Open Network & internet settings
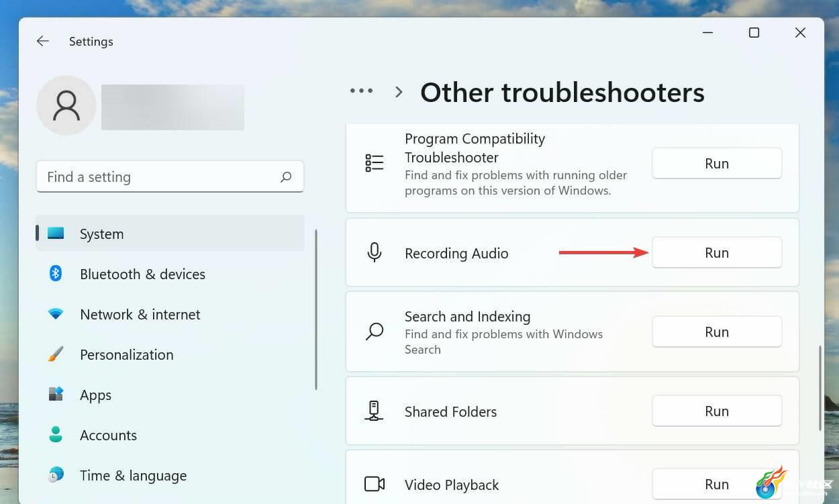 pyautogui.click(x=170, y=314)
